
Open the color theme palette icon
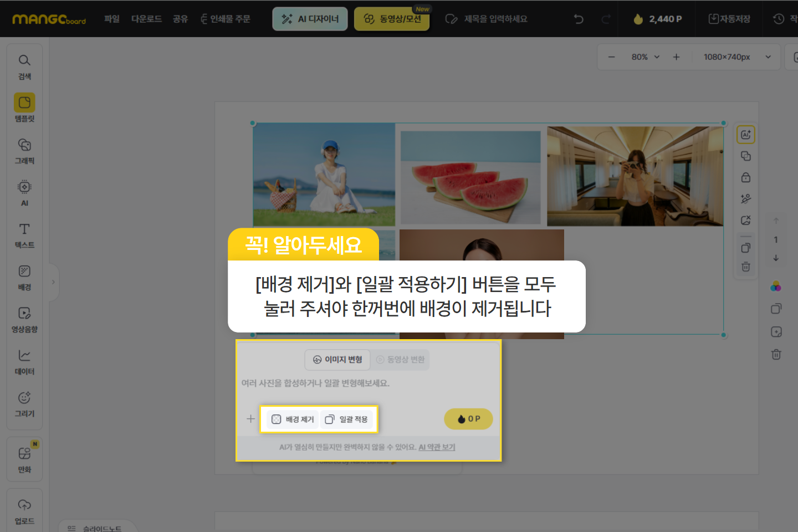click(776, 286)
